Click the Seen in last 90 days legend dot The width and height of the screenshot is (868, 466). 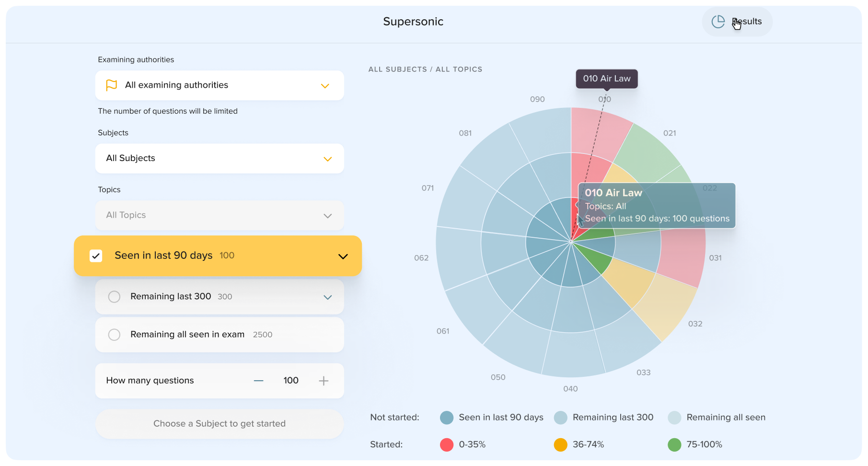pos(446,418)
